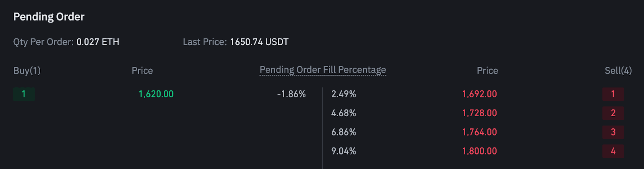Select the 1,692.00 sell price

pos(479,94)
